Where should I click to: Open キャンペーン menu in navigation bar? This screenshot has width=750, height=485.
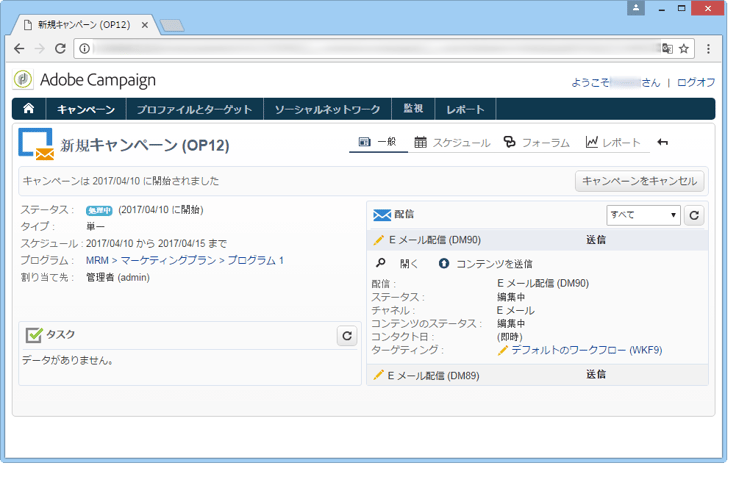click(86, 110)
